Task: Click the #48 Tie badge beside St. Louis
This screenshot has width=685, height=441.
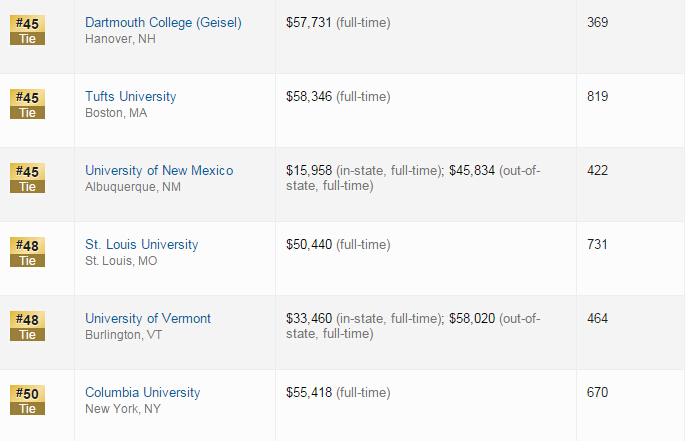Action: (28, 252)
